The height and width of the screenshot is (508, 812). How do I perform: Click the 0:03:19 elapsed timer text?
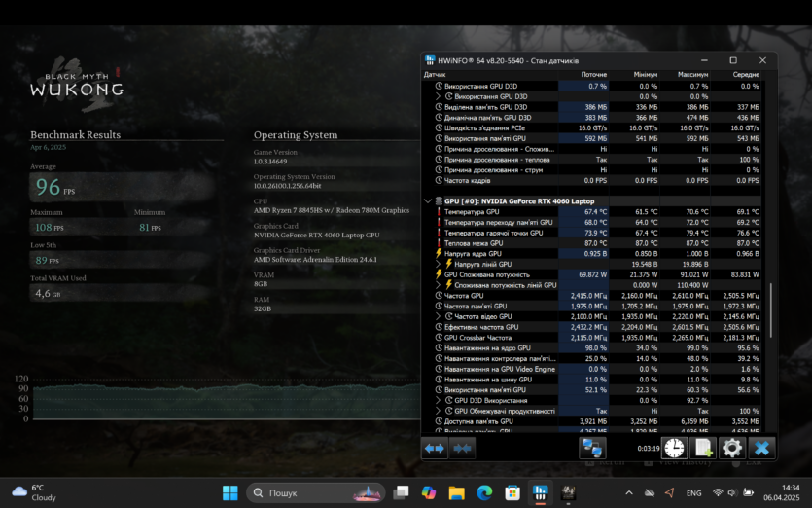[649, 449]
